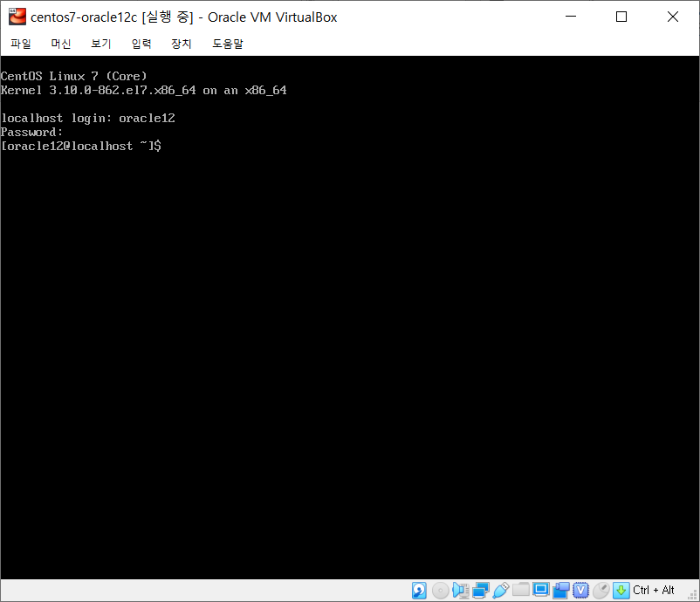This screenshot has height=602, width=700.
Task: Open the 머신 menu
Action: coord(61,44)
